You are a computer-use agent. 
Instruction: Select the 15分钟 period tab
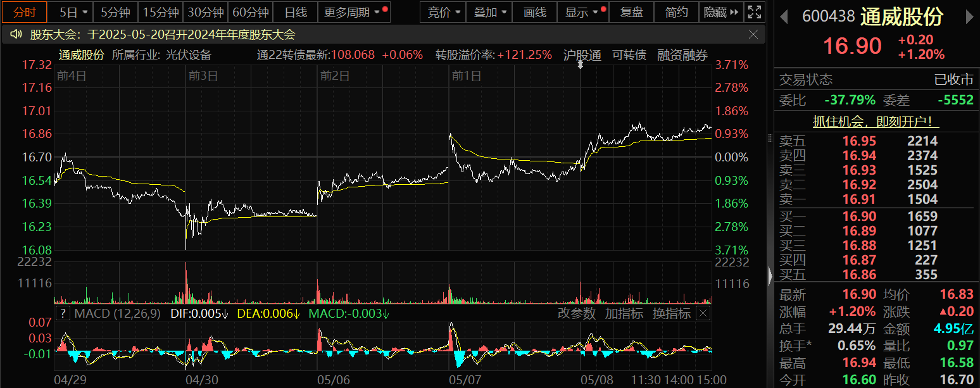point(160,12)
